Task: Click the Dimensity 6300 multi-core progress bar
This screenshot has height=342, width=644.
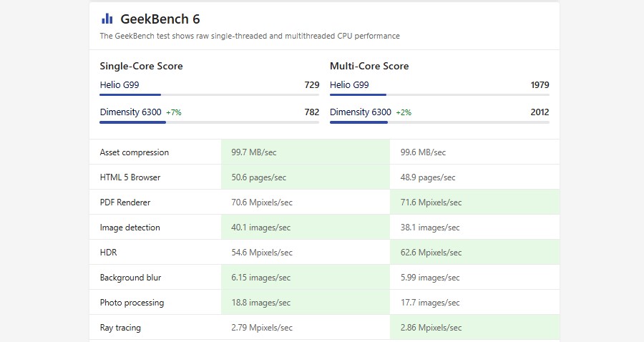Action: 439,122
